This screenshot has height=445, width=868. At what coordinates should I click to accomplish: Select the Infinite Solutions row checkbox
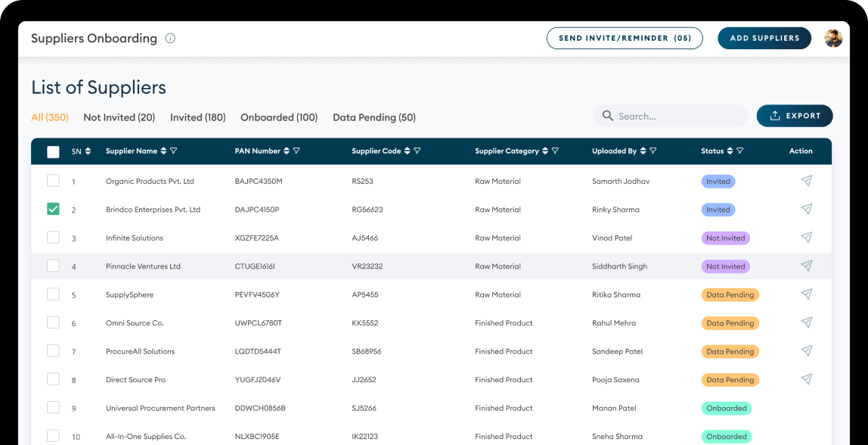click(53, 237)
